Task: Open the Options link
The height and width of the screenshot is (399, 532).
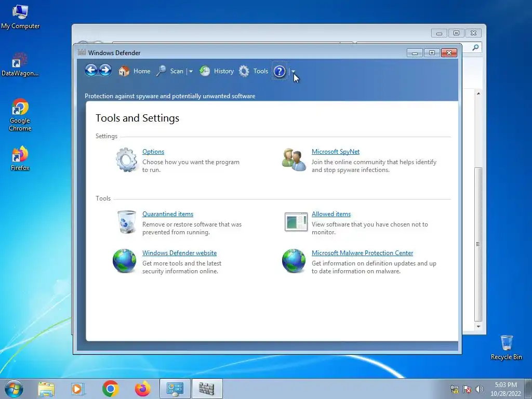Action: point(153,152)
